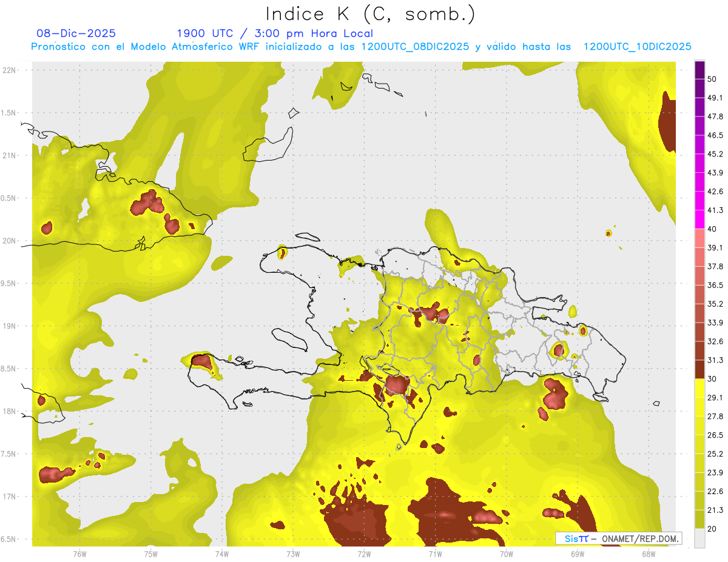The height and width of the screenshot is (562, 728).
Task: Click the '20N' latitude axis label
Action: coord(10,241)
